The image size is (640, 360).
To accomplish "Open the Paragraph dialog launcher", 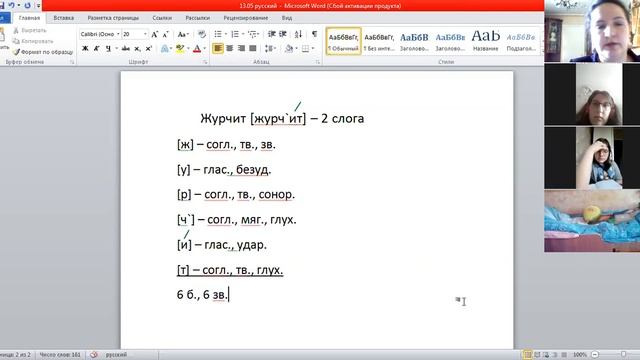I will click(318, 62).
